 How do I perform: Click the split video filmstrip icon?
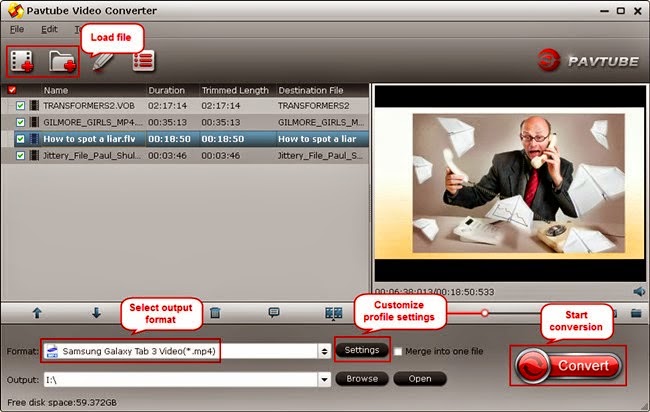pos(333,313)
